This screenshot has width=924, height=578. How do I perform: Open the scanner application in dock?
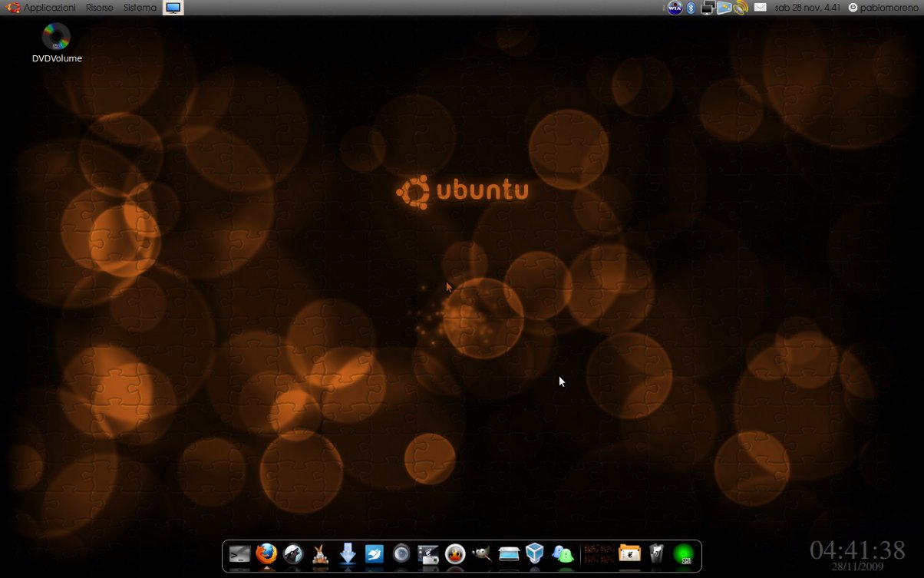click(509, 554)
